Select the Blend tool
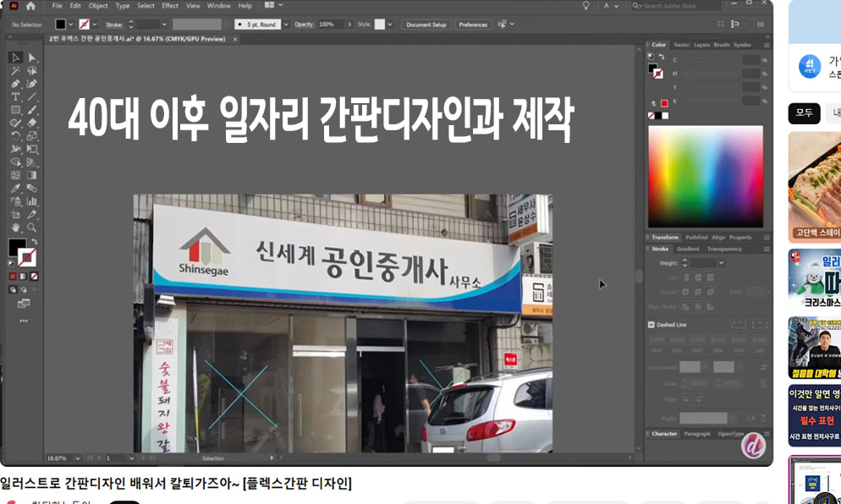The image size is (841, 504). pyautogui.click(x=32, y=189)
